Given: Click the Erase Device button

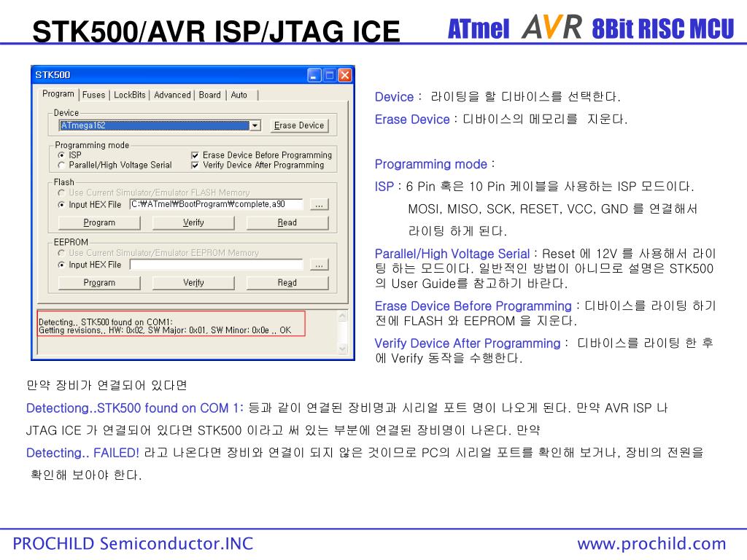Looking at the screenshot, I should 298,125.
